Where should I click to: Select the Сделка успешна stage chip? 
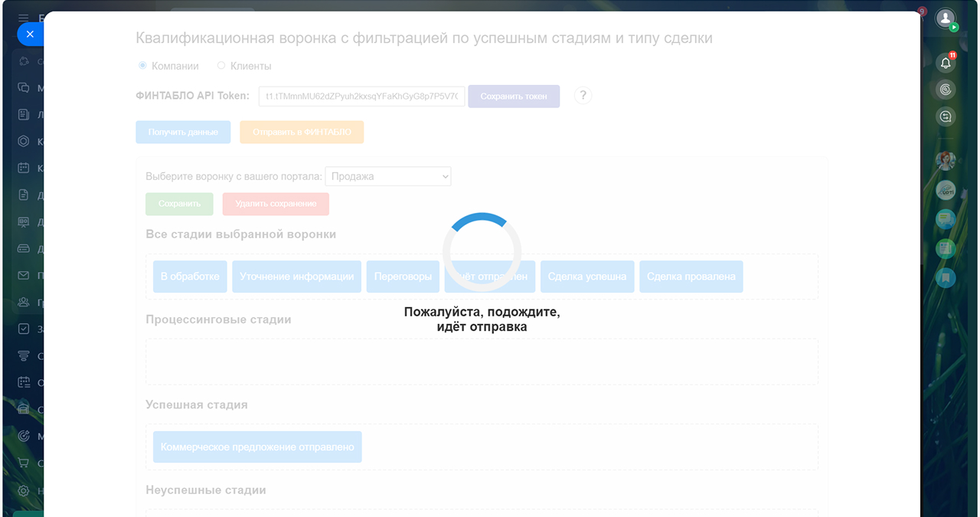(x=587, y=276)
